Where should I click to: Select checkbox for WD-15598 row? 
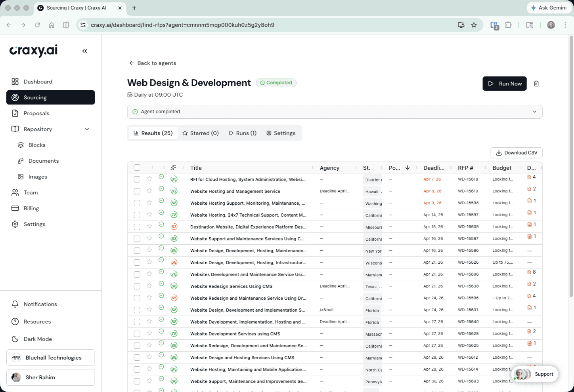(x=137, y=203)
